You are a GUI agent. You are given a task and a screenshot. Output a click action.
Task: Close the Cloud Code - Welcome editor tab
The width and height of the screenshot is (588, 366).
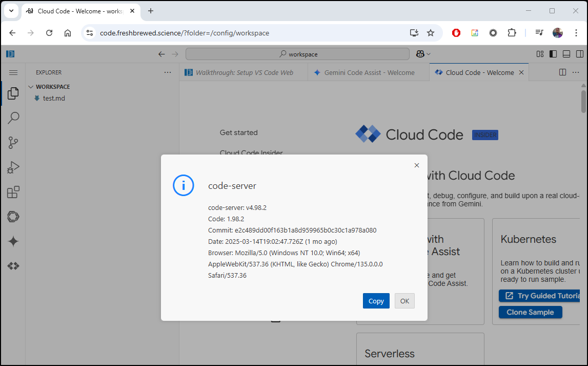521,72
